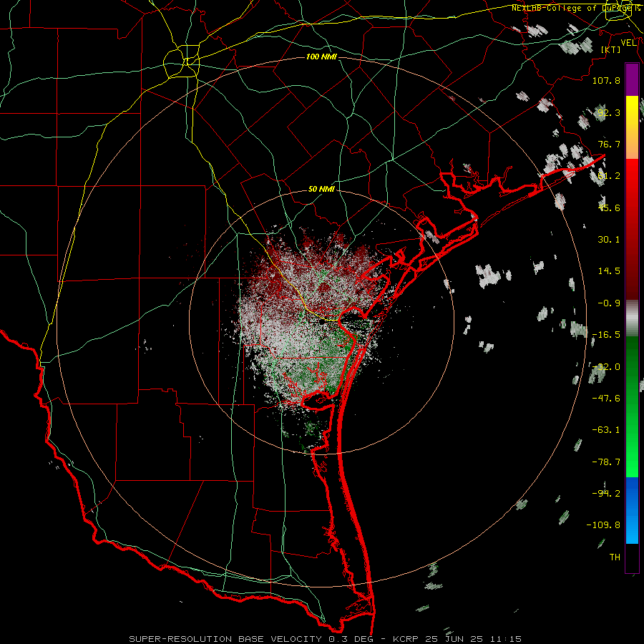644x644 pixels.
Task: Click the [KT] units label
Action: (x=611, y=49)
